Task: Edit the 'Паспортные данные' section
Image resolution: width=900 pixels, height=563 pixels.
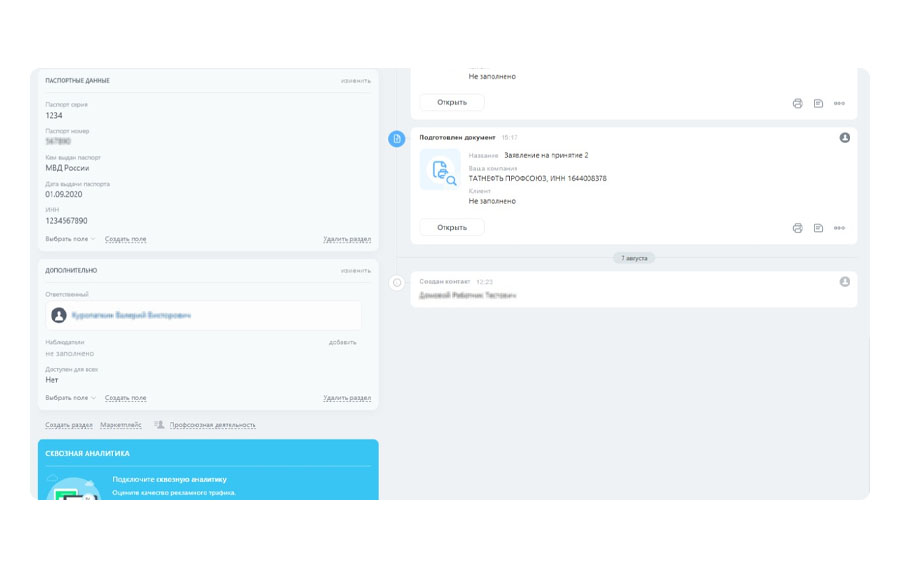Action: pos(356,81)
